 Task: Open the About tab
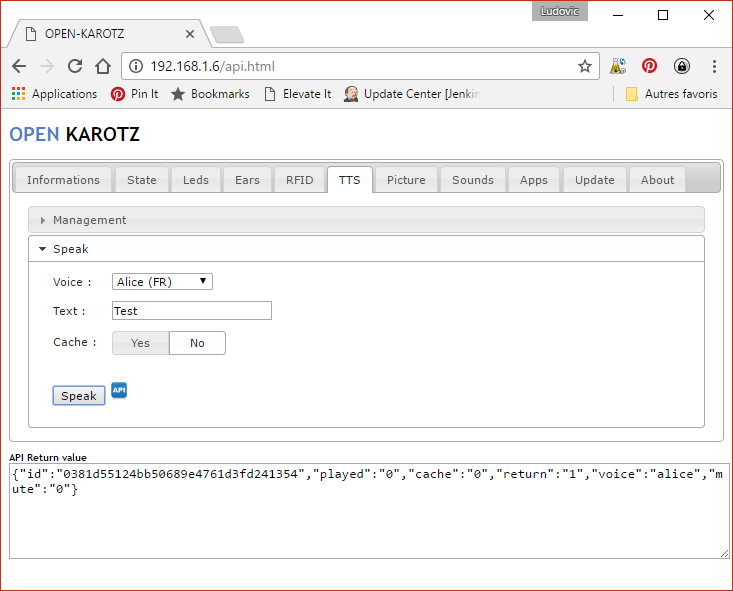click(657, 180)
